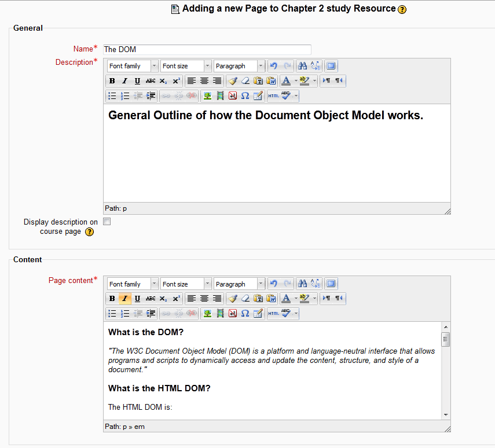The width and height of the screenshot is (495, 448).
Task: Toggle fullscreen mode in Description editor
Action: pyautogui.click(x=331, y=65)
